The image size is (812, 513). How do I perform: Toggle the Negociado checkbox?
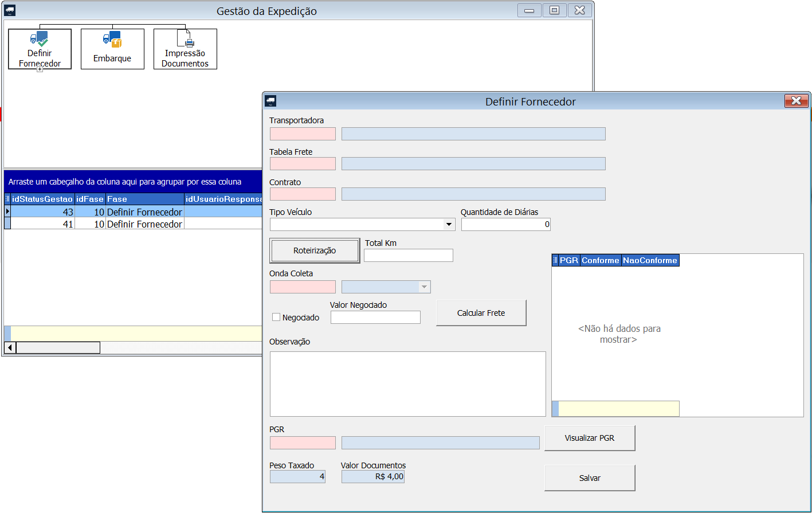(x=276, y=317)
